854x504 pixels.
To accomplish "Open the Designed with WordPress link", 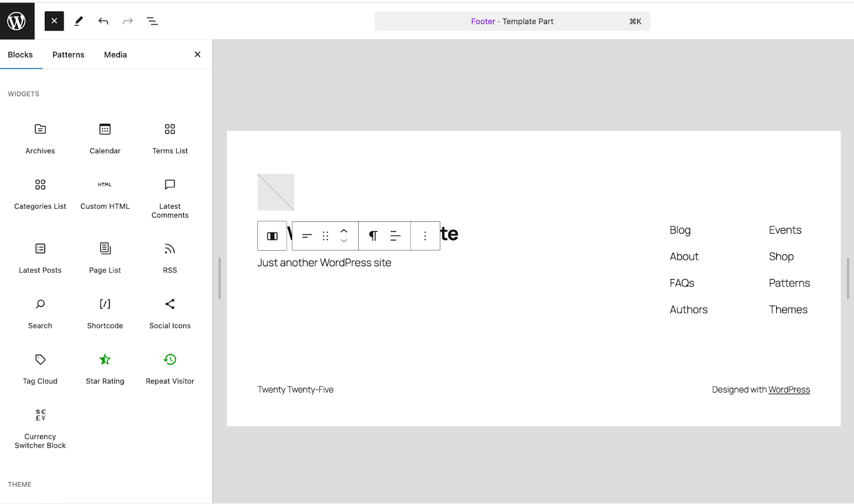I will point(789,389).
